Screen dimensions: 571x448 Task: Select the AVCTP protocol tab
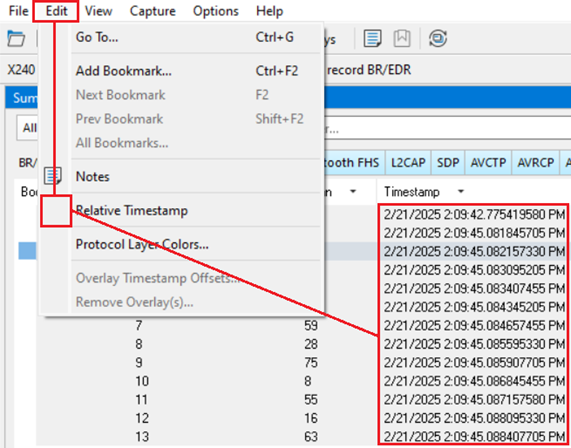pos(488,162)
